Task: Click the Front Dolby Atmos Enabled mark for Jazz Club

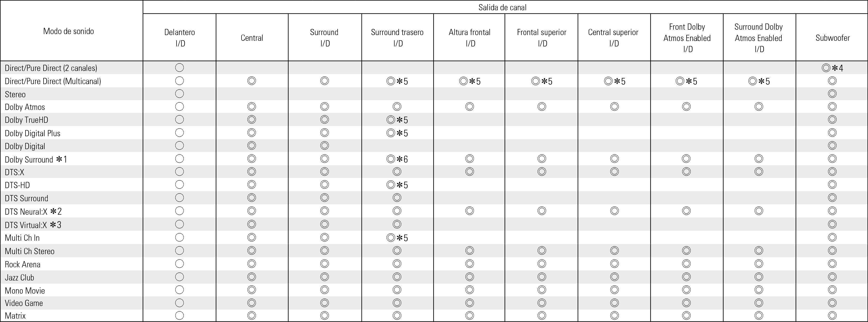Action: 686,277
